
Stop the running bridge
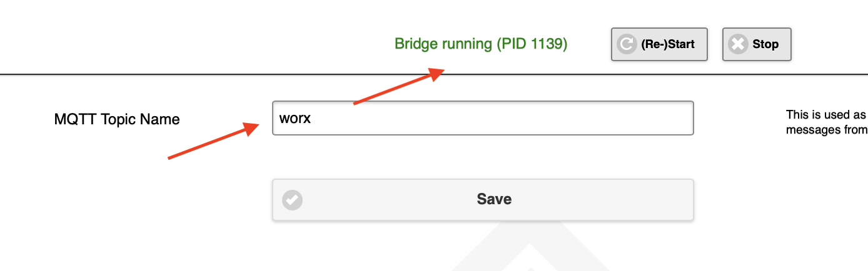757,44
